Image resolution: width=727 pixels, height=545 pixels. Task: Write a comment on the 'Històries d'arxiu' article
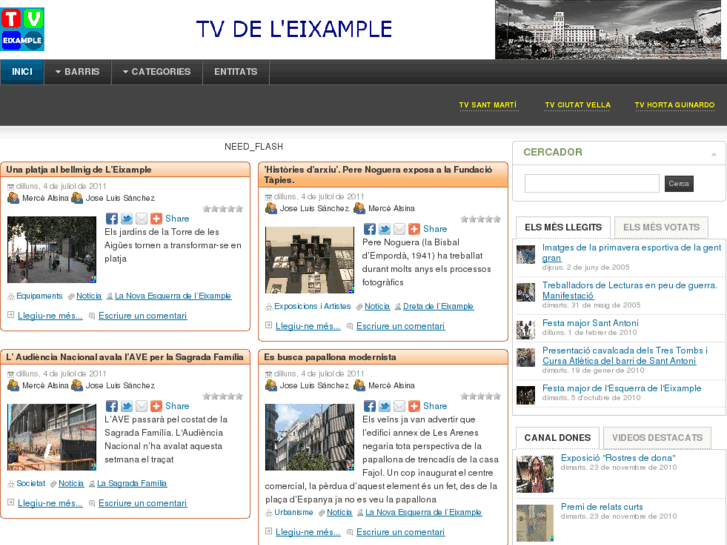click(401, 326)
